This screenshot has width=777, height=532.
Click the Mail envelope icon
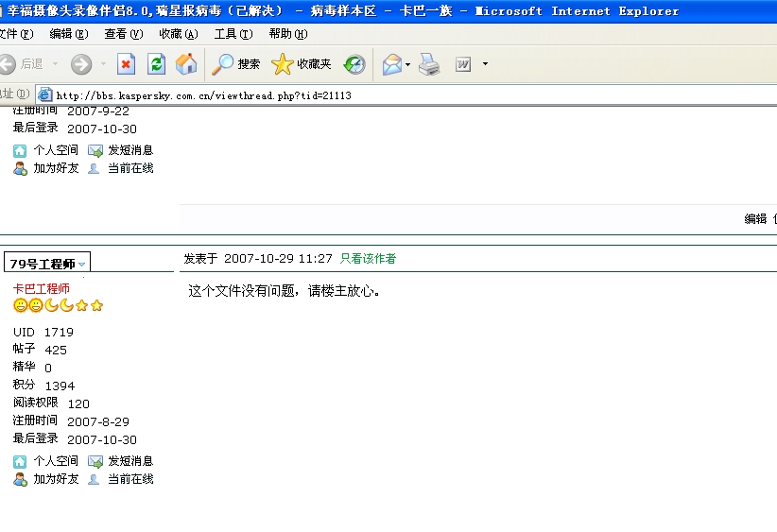click(392, 64)
